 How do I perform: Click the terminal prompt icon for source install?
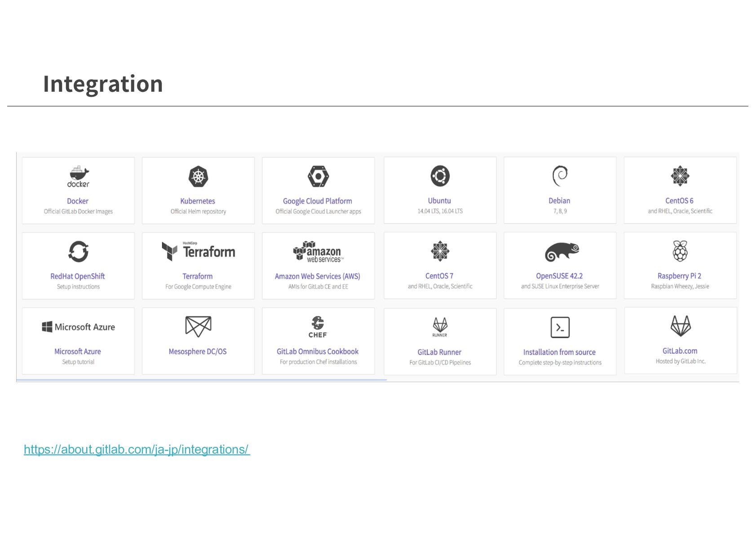click(560, 327)
